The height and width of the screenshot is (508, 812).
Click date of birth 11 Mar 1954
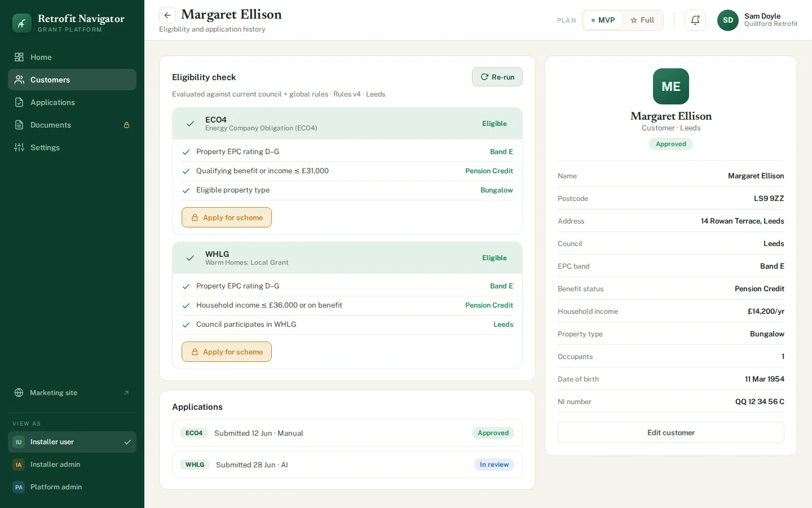point(765,379)
